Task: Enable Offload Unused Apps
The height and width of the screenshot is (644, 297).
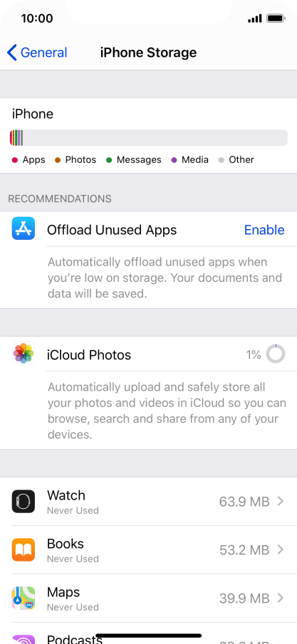Action: (264, 230)
